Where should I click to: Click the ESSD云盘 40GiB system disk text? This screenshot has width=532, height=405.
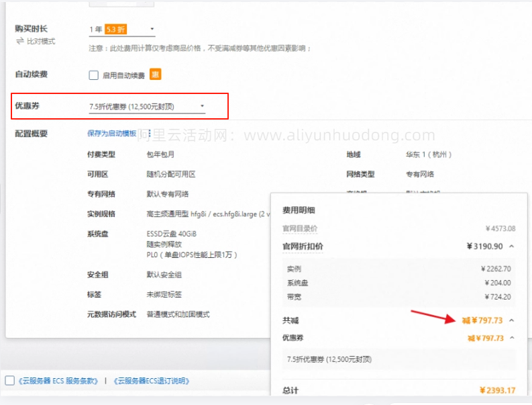point(171,234)
